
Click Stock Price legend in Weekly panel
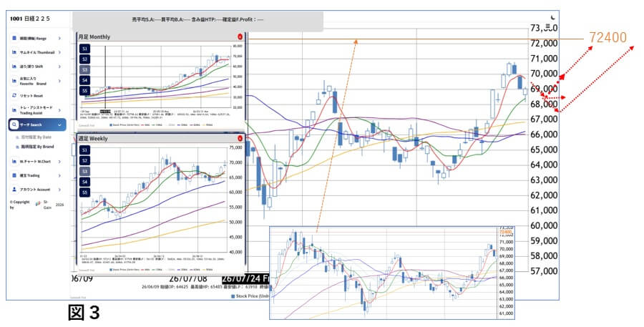[125, 270]
